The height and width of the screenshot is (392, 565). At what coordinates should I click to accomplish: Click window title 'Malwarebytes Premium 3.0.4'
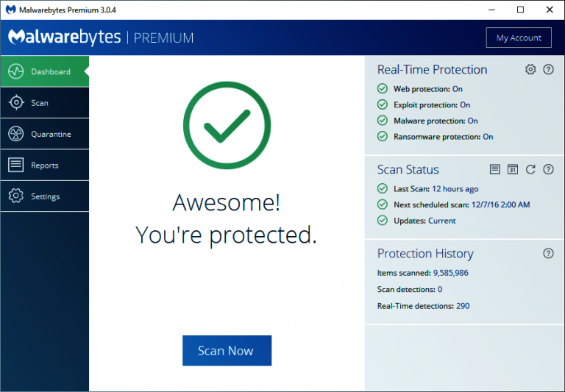pos(68,10)
